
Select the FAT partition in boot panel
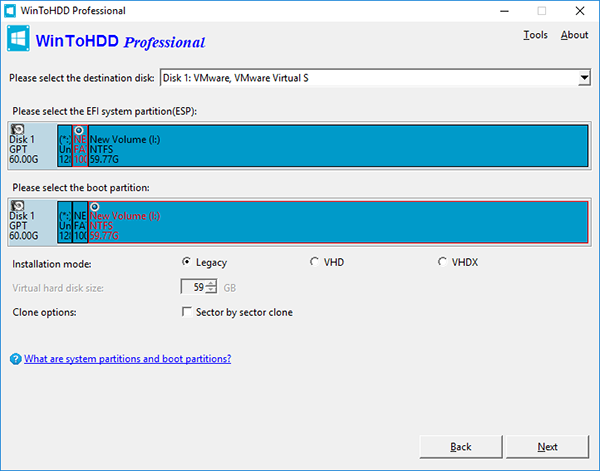tap(80, 222)
